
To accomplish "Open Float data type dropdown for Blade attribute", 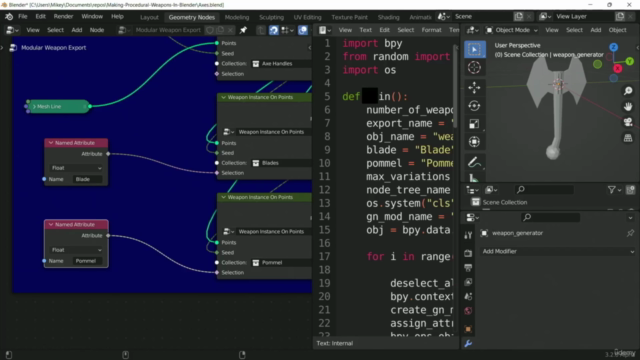I will 76,168.
